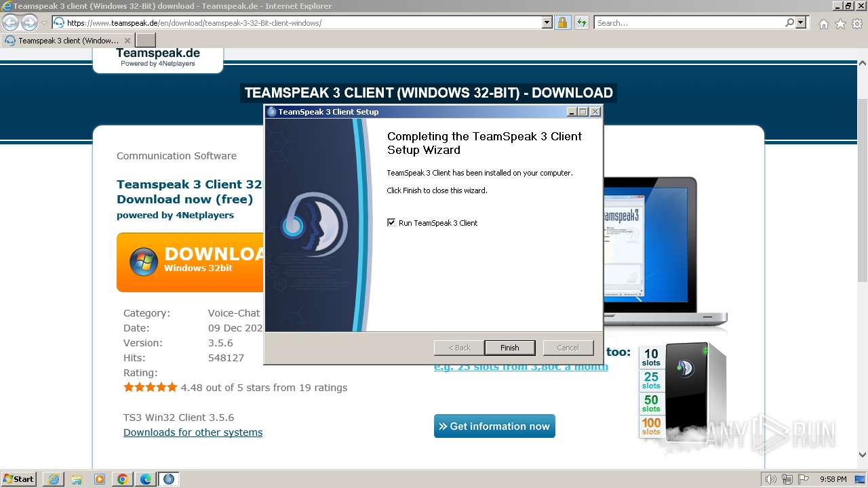Click the page scrollbar up arrow

click(x=863, y=62)
